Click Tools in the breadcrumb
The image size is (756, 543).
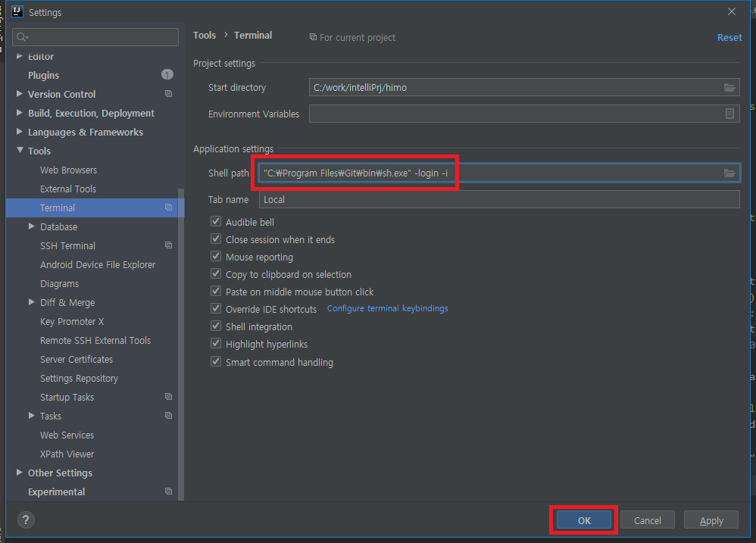205,35
